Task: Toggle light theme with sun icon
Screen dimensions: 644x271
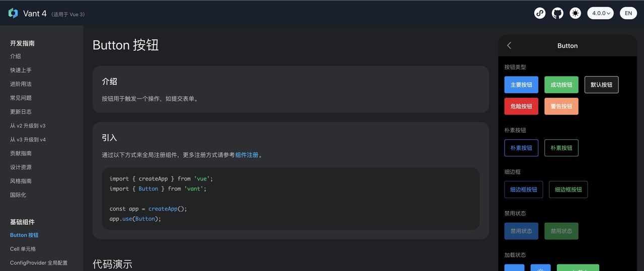Action: [x=575, y=14]
